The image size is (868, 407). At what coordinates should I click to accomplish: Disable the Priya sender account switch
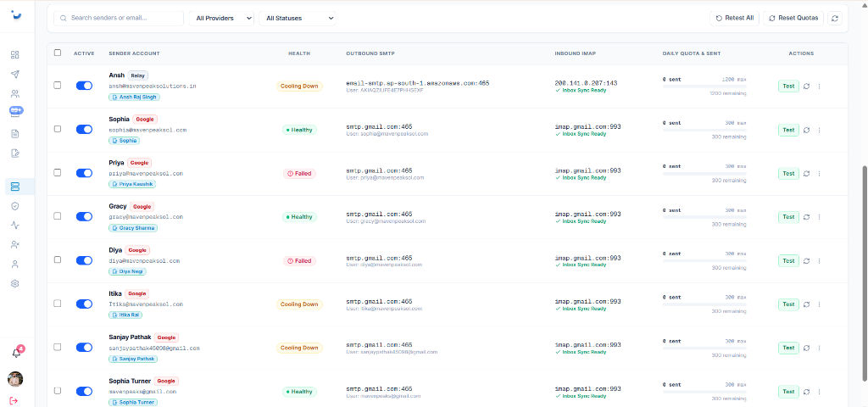point(84,173)
